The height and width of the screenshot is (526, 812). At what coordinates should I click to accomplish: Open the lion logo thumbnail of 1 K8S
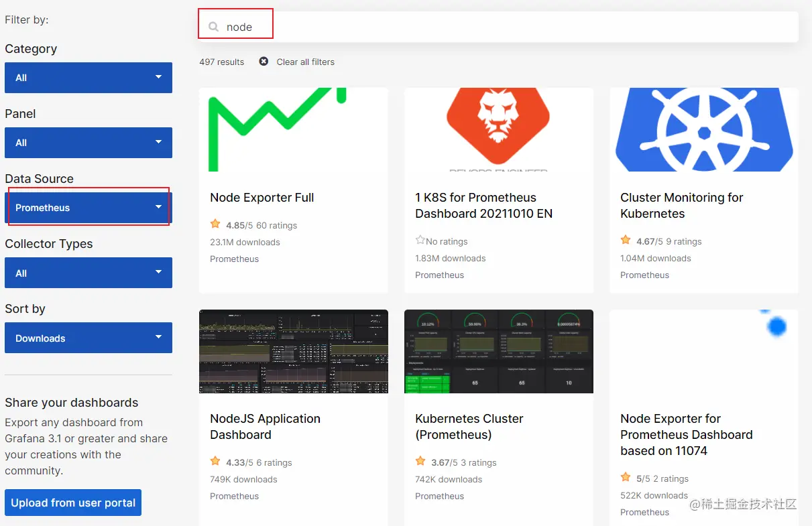(x=499, y=129)
